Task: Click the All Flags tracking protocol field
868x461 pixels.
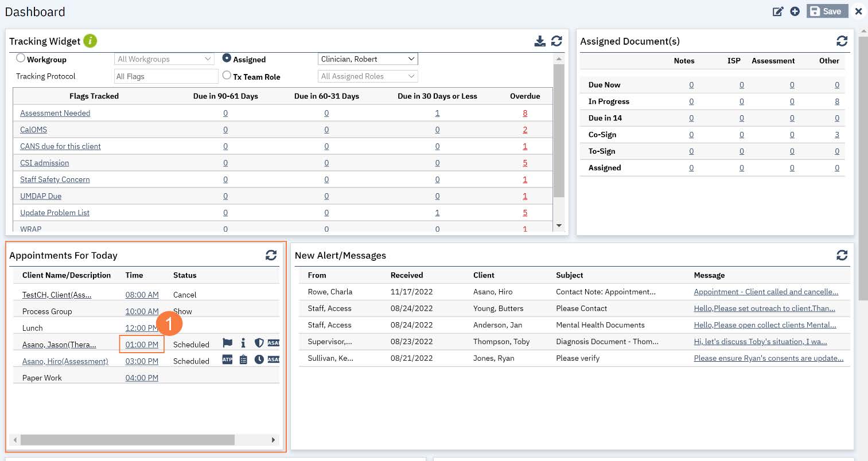Action: [x=166, y=76]
